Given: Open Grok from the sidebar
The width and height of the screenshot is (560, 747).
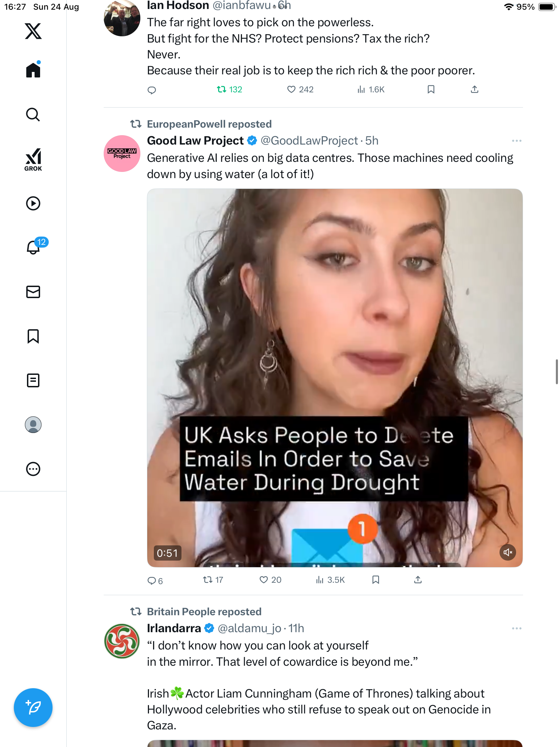Looking at the screenshot, I should click(33, 160).
